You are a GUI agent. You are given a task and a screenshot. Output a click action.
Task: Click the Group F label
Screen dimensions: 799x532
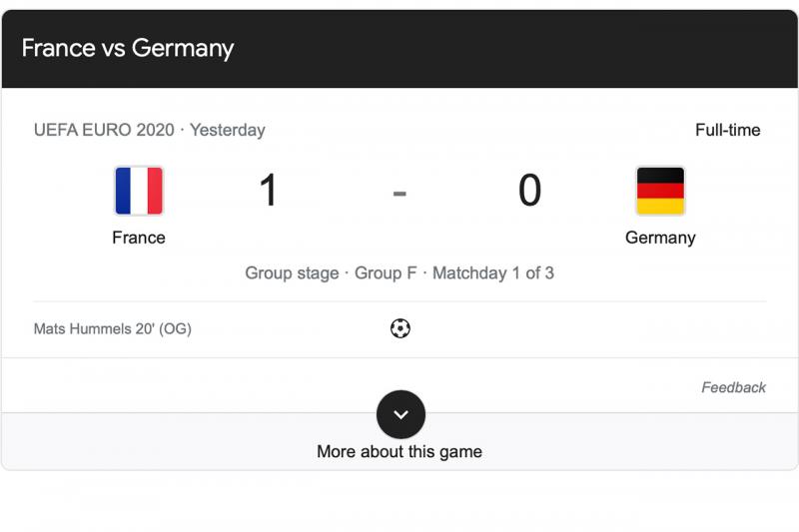click(386, 272)
